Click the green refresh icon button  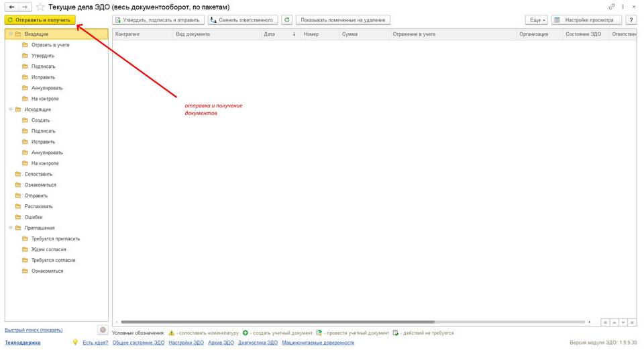pos(286,19)
